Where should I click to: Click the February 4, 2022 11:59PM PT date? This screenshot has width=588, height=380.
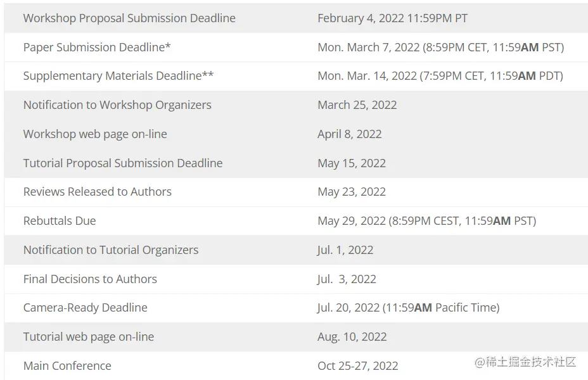[392, 18]
